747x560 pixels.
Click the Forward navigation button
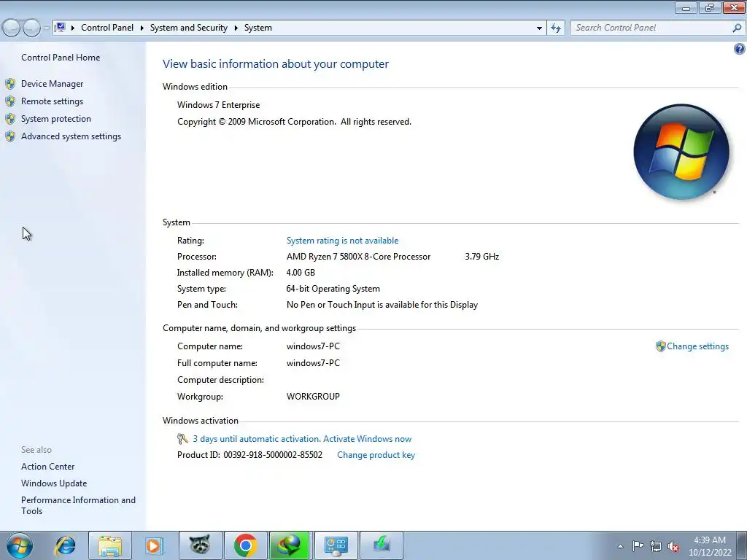(x=32, y=28)
